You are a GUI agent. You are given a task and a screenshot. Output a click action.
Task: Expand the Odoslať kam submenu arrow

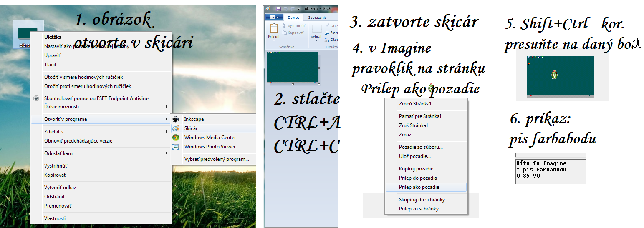[167, 153]
